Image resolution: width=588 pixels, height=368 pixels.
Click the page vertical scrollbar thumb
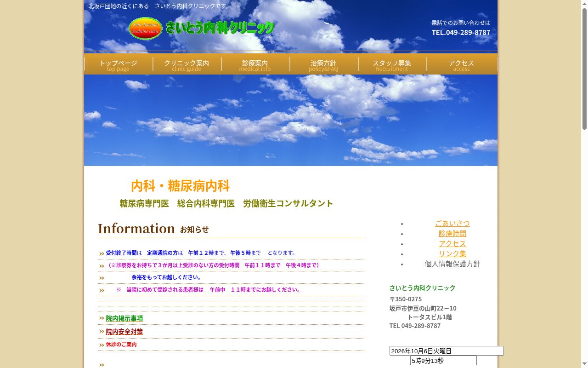[x=584, y=69]
